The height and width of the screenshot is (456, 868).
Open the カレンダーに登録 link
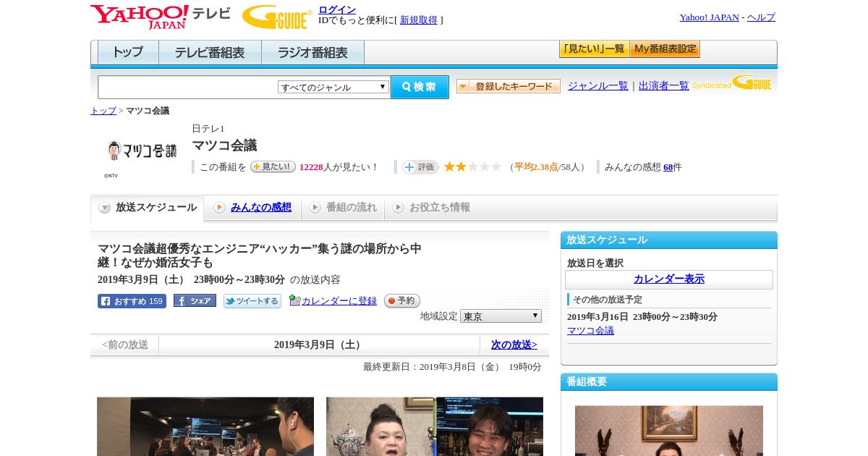click(339, 301)
